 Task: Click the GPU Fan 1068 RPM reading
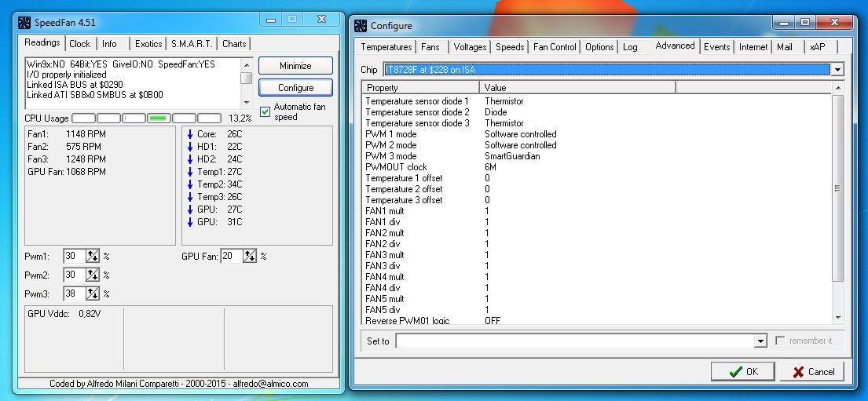click(67, 172)
